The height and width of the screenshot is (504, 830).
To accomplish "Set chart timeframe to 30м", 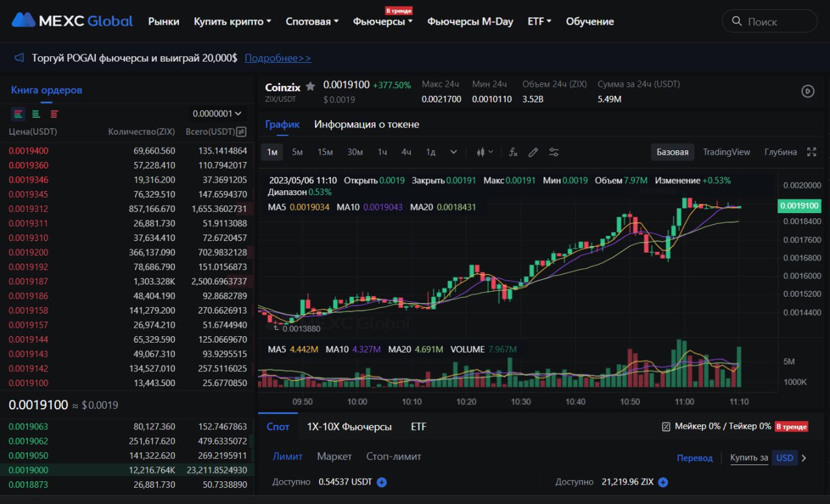I will pyautogui.click(x=355, y=152).
